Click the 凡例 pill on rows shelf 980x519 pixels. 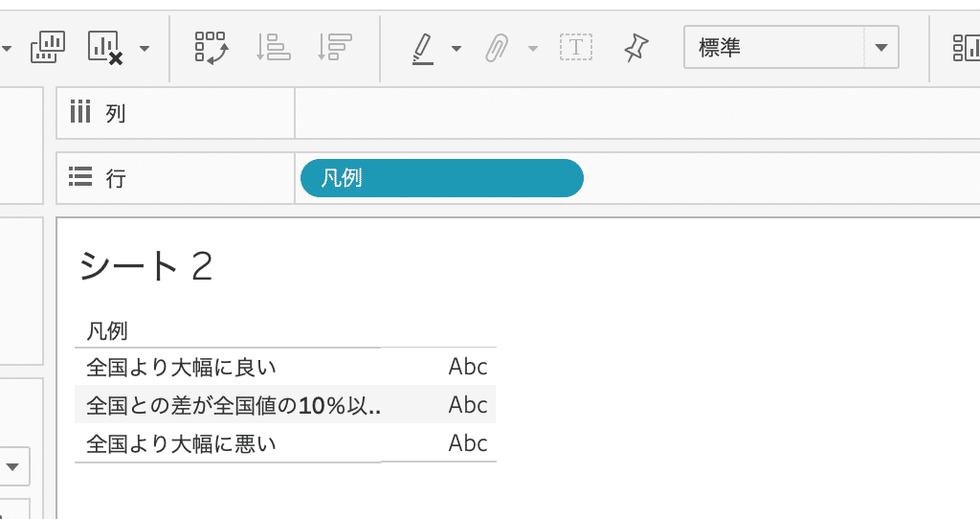(x=442, y=178)
